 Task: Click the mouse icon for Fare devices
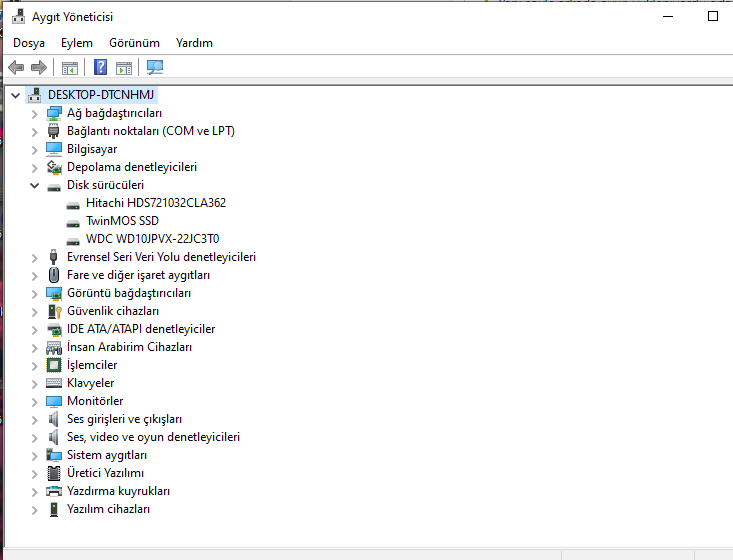(x=54, y=275)
